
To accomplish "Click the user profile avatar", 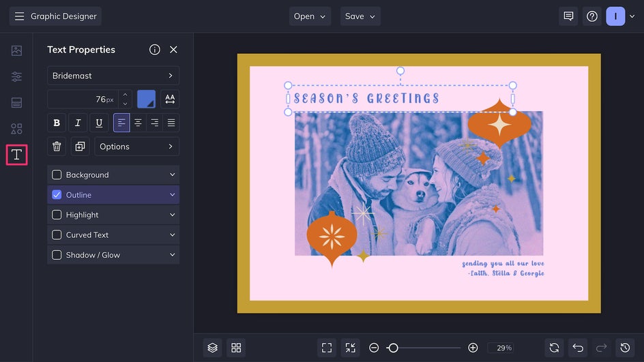I will click(x=615, y=16).
